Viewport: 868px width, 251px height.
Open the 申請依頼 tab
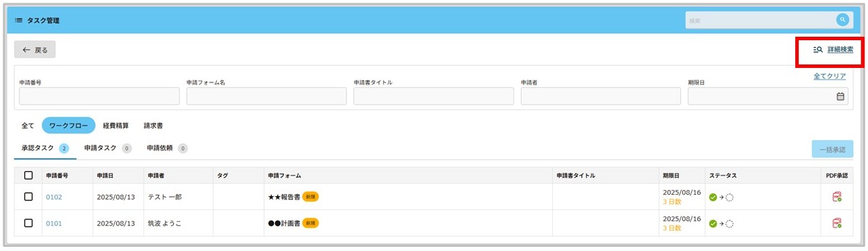click(167, 148)
